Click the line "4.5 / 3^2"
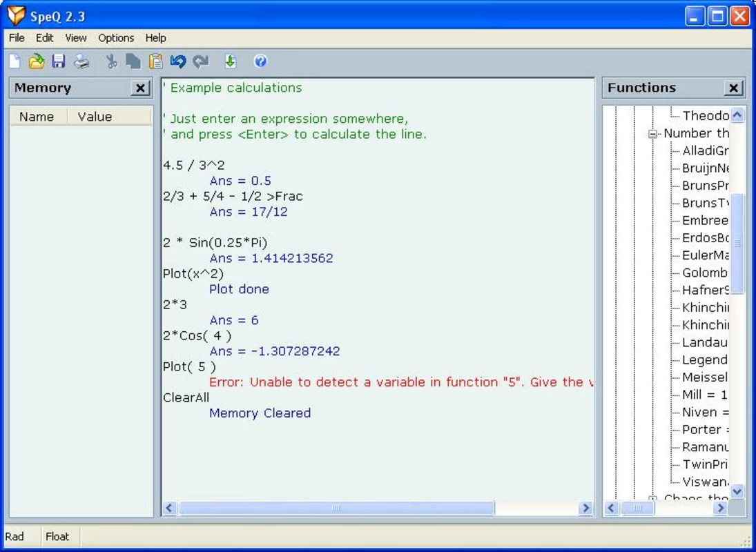This screenshot has width=756, height=552. [194, 165]
